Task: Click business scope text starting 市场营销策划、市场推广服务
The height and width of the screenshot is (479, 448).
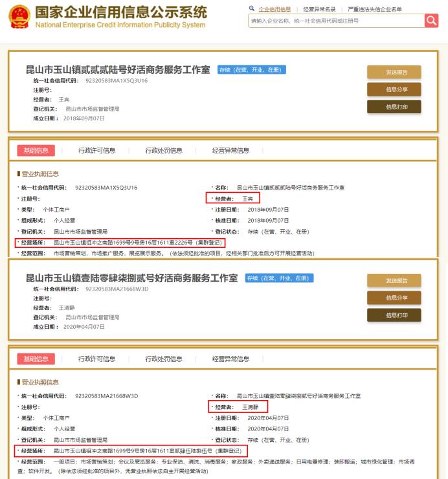Action: pos(184,253)
